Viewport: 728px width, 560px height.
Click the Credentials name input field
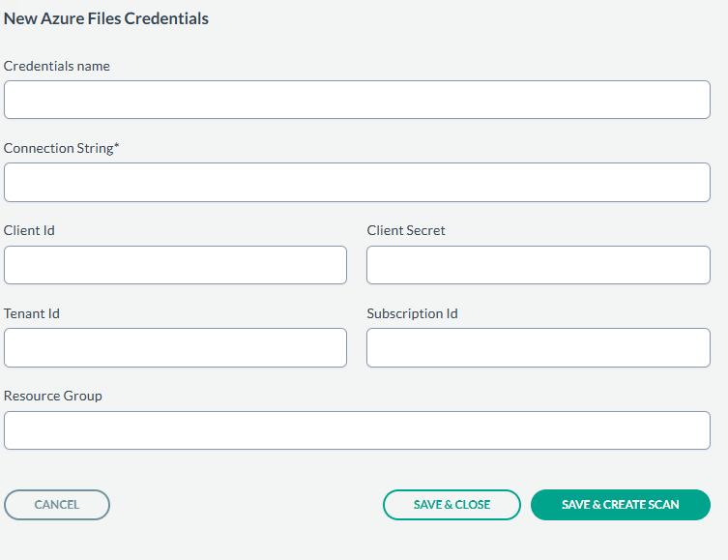click(357, 100)
